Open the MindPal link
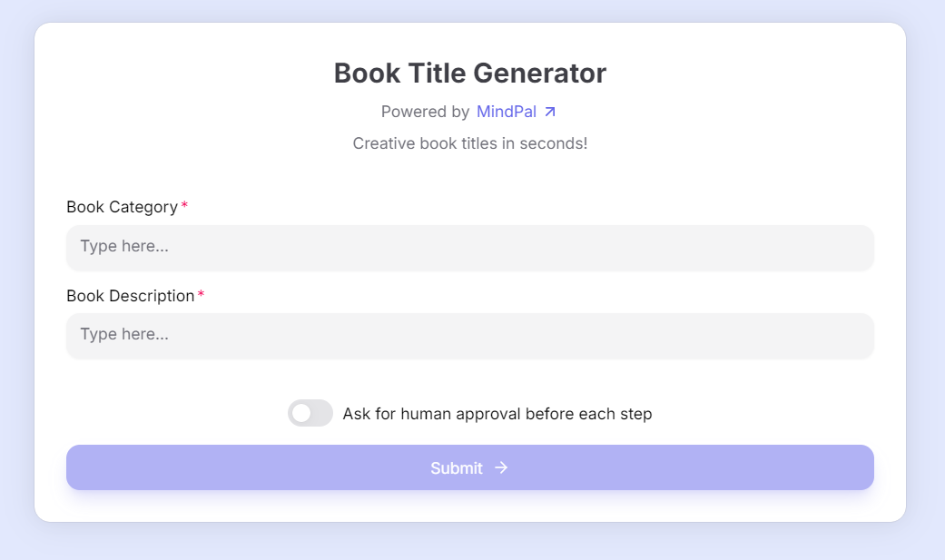This screenshot has height=560, width=945. click(506, 112)
